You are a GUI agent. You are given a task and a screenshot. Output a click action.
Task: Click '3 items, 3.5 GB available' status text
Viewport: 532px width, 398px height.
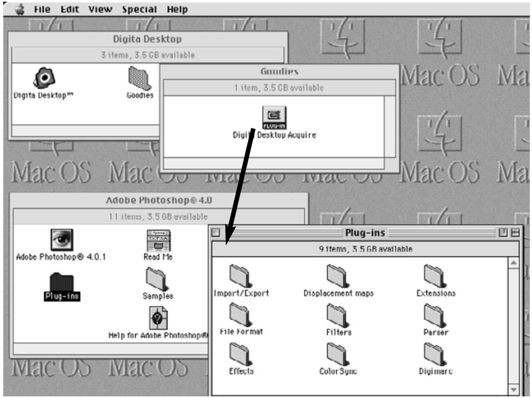(148, 55)
